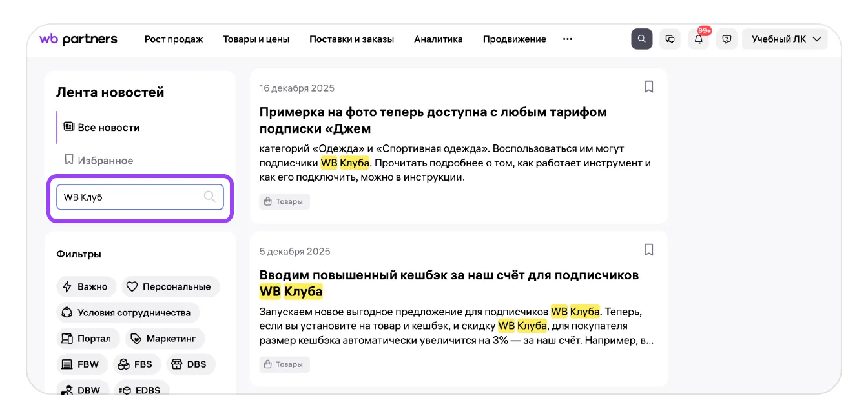Click the WB Клуб search input field

pos(129,197)
